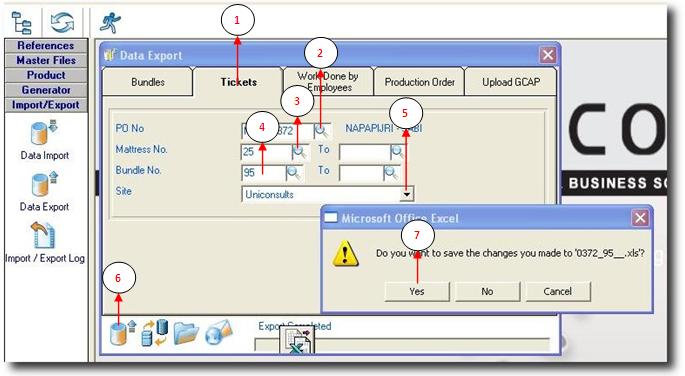Switch to the Bundles tab
The height and width of the screenshot is (376, 685).
(x=148, y=82)
